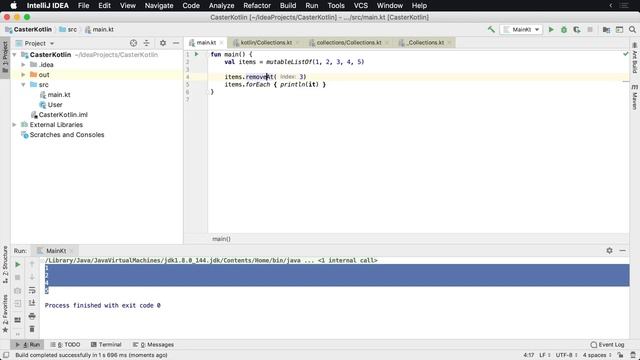
Task: Open the 6: TODO tool window tab
Action: tap(65, 344)
